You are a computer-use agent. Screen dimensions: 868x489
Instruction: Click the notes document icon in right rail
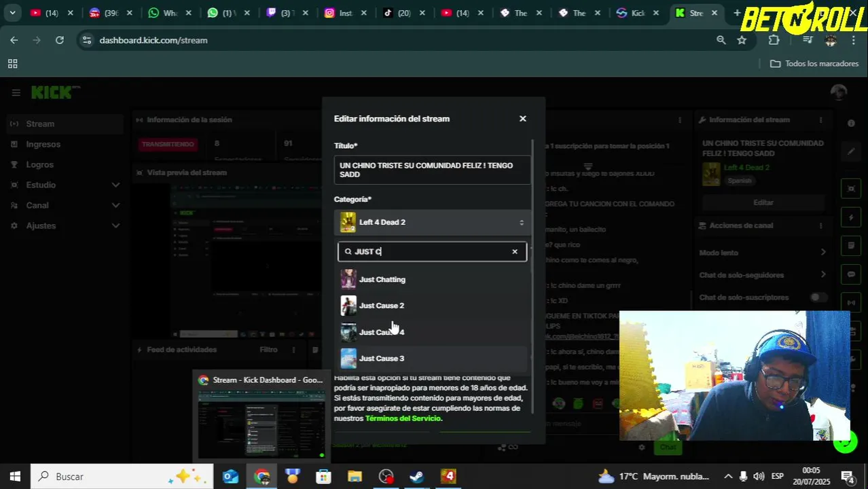tap(851, 246)
